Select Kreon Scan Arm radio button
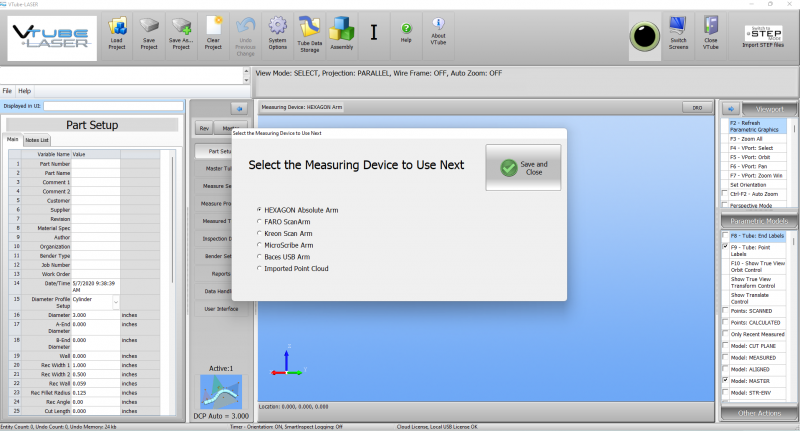Viewport: 800px width, 431px height. pos(259,233)
